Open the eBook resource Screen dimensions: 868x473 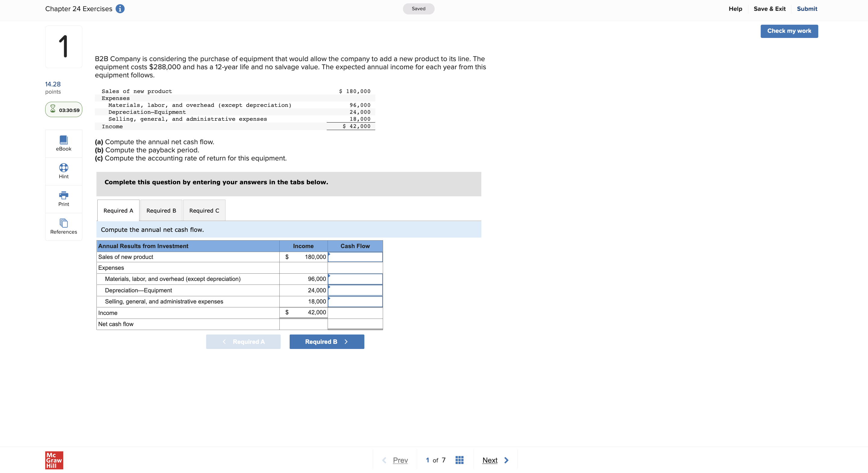pyautogui.click(x=63, y=143)
